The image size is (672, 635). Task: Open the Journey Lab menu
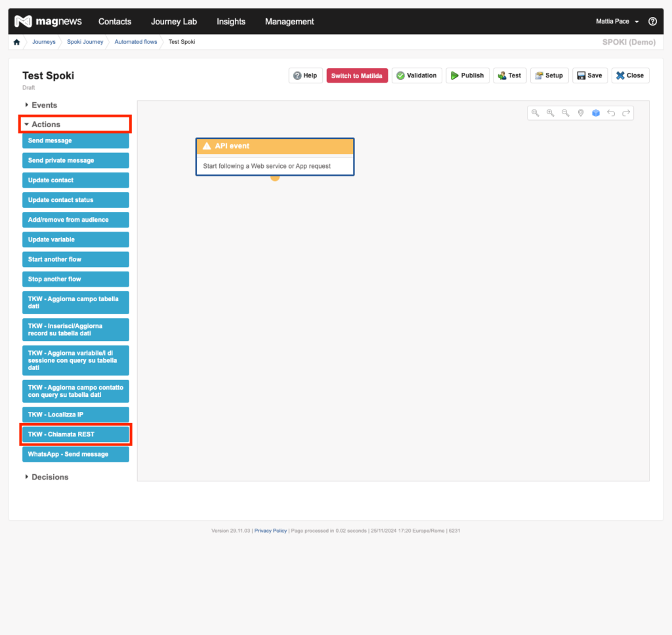[x=174, y=22]
